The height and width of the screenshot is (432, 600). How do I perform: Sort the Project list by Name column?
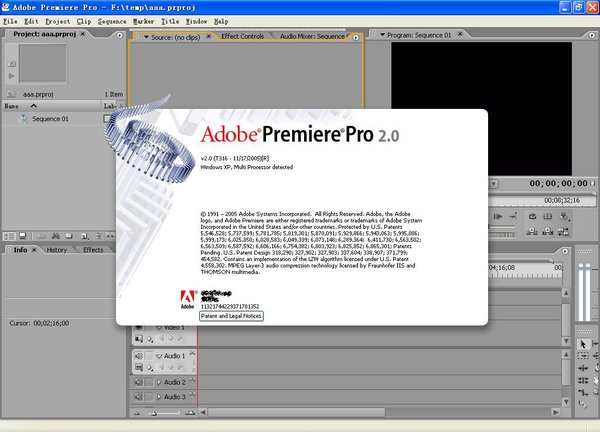click(x=51, y=106)
